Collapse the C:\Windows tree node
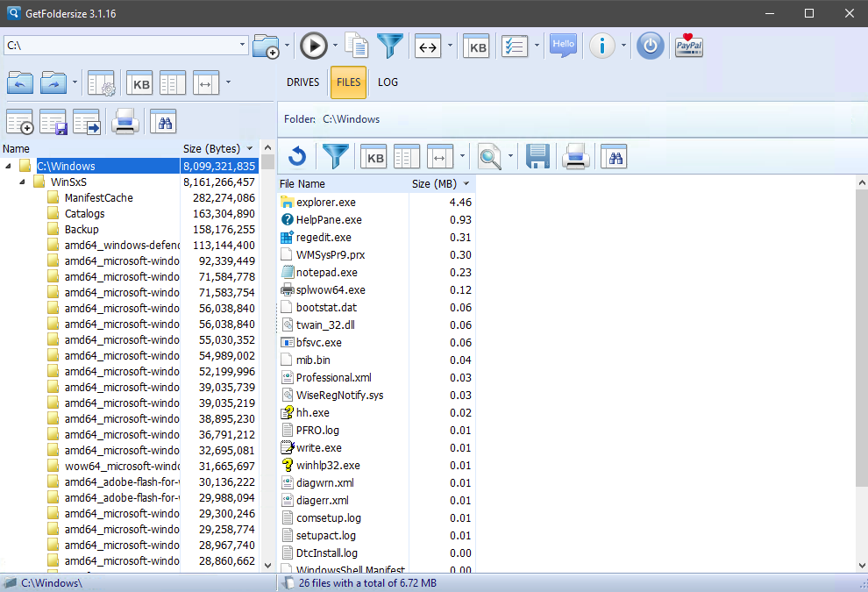 coord(8,166)
